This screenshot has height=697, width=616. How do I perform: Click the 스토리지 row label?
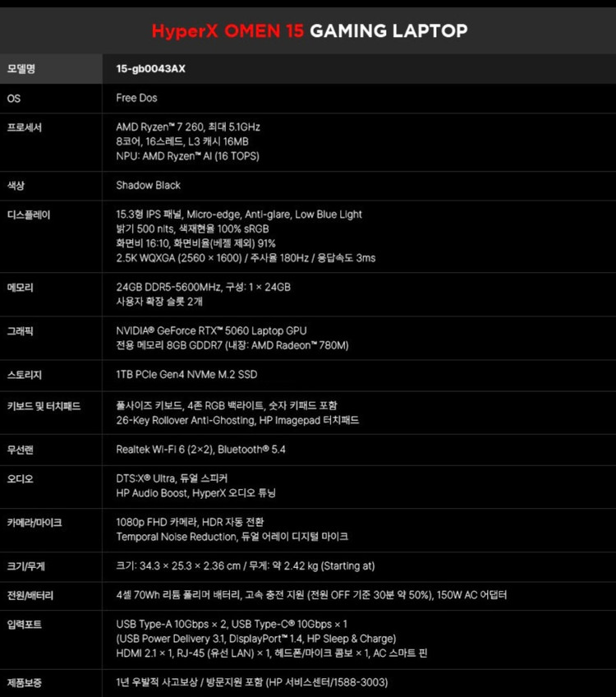click(x=25, y=375)
